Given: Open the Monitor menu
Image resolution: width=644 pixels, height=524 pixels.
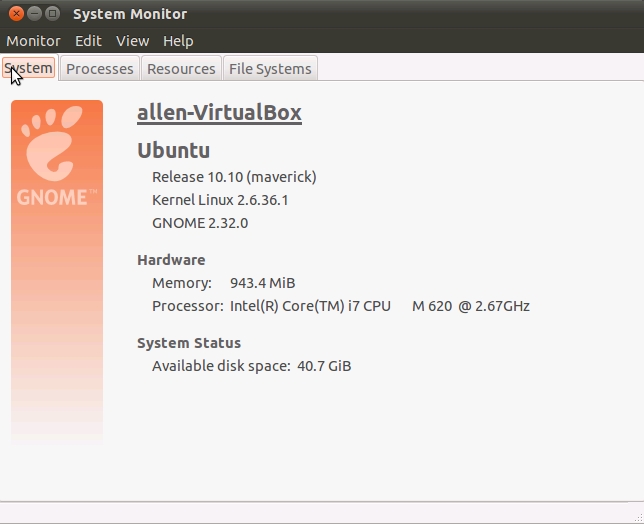Looking at the screenshot, I should [33, 41].
